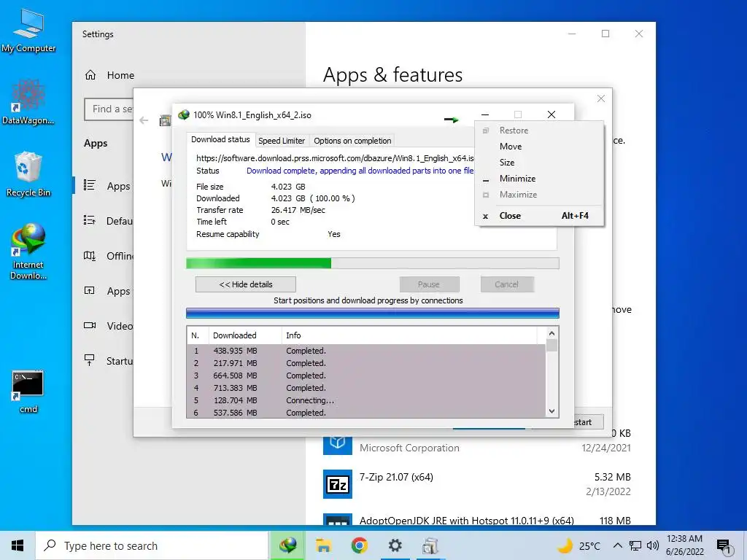Click the 7-Zip app icon in list

(337, 484)
